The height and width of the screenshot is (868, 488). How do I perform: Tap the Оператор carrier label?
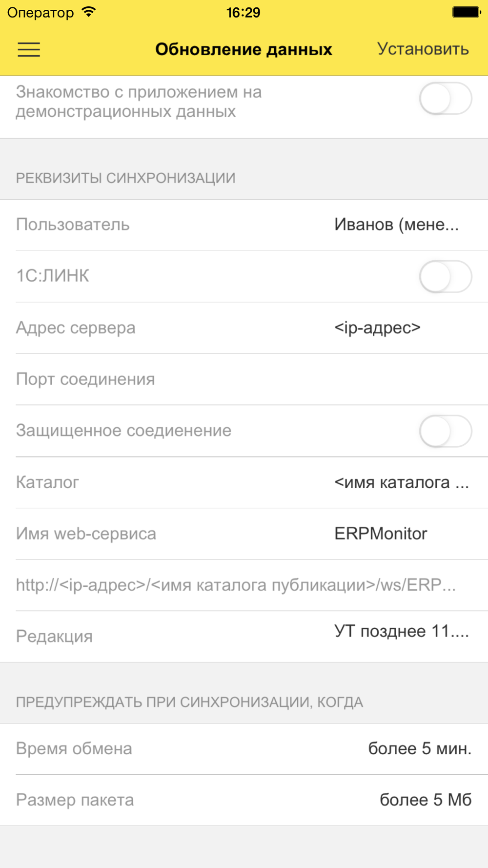[x=41, y=12]
